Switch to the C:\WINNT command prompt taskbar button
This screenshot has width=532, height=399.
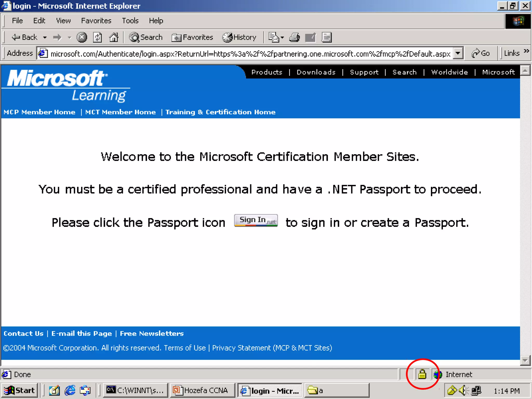pyautogui.click(x=135, y=390)
